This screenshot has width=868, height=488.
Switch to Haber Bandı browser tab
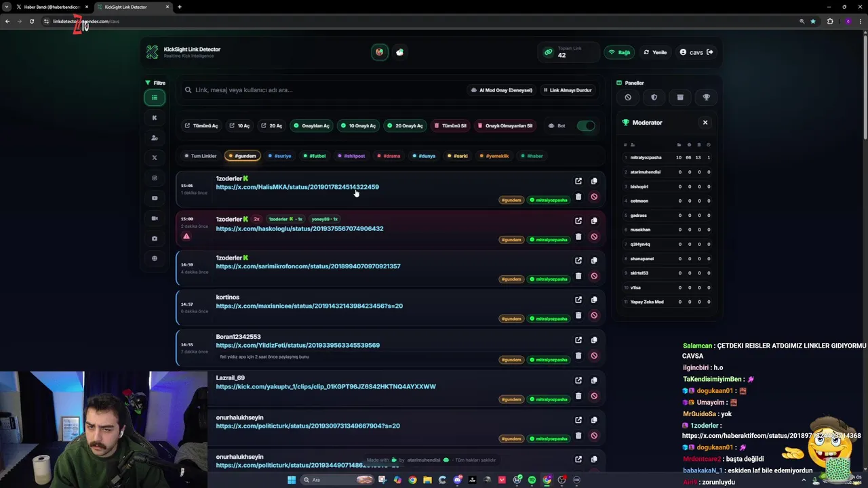coord(52,7)
